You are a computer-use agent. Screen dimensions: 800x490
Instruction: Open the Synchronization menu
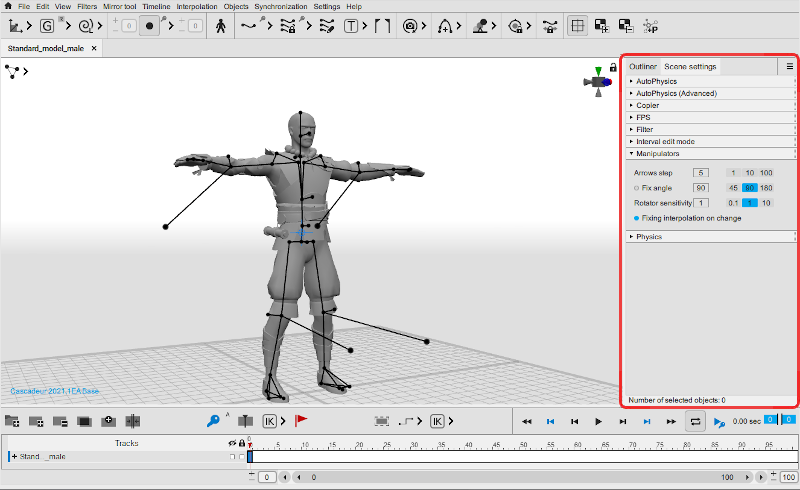pos(281,7)
